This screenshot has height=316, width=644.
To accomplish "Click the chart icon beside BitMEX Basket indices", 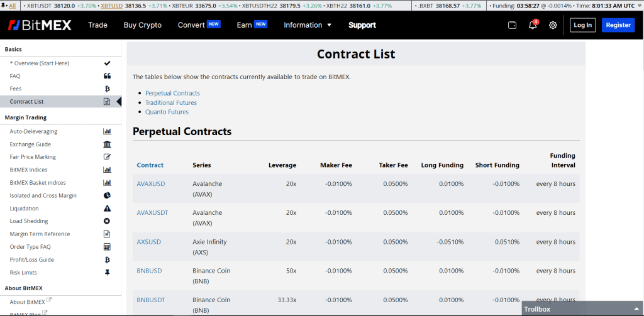I will [107, 183].
